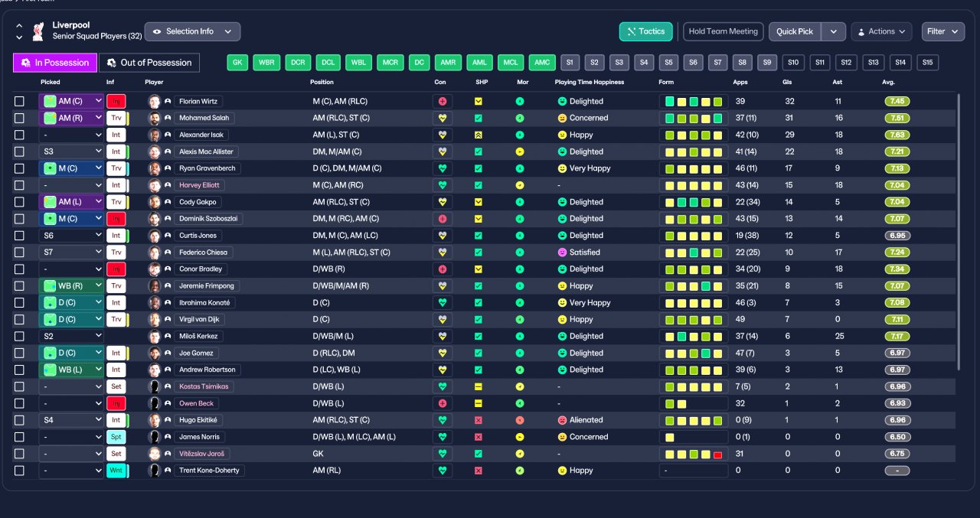This screenshot has width=980, height=518.
Task: Select the AMC position slot
Action: [542, 63]
